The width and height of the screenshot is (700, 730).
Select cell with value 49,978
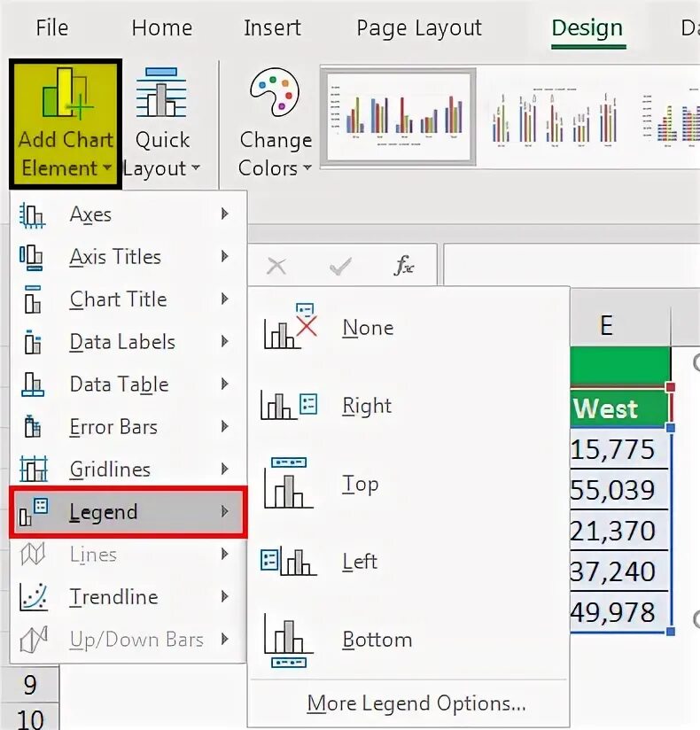619,612
